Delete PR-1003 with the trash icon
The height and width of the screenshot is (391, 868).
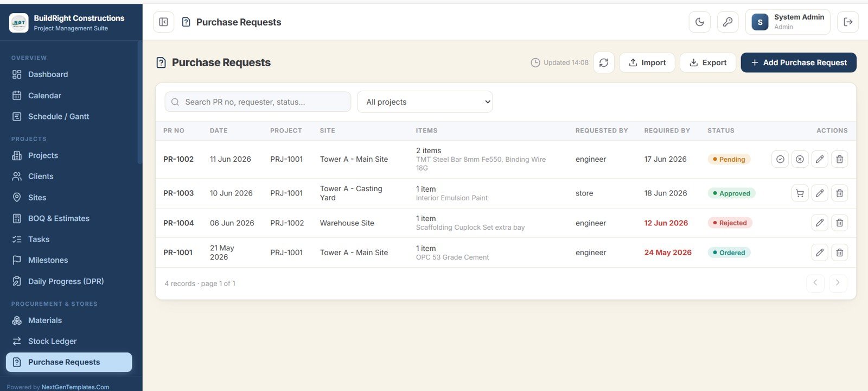point(839,193)
